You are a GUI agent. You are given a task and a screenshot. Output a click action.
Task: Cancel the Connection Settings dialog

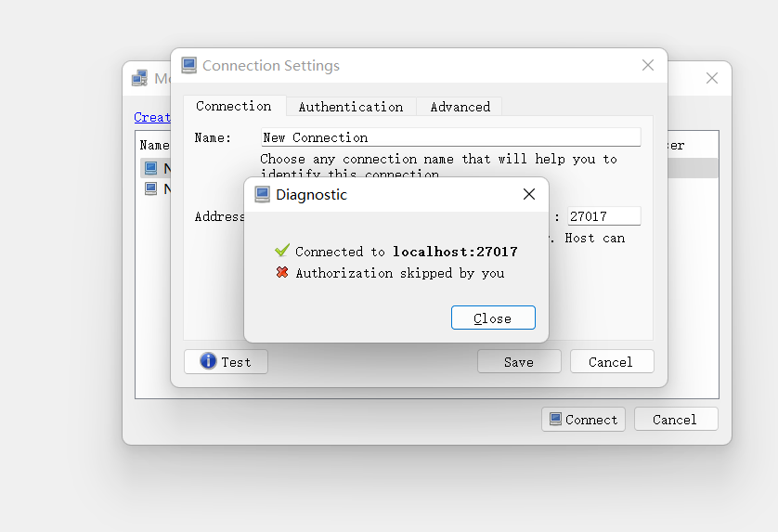(611, 362)
